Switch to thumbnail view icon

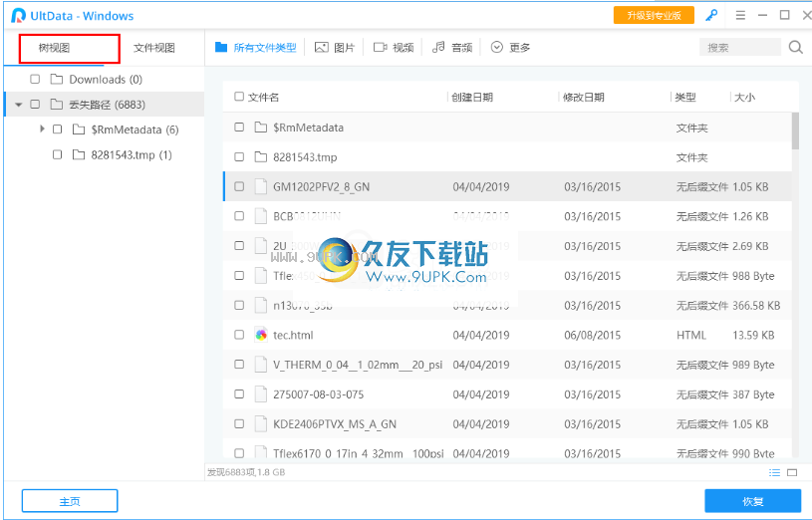tap(792, 472)
